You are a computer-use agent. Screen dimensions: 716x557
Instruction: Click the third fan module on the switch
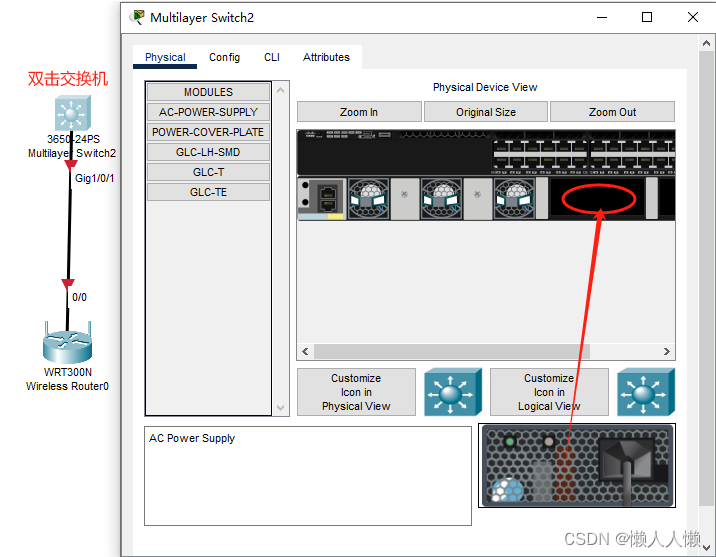point(514,199)
